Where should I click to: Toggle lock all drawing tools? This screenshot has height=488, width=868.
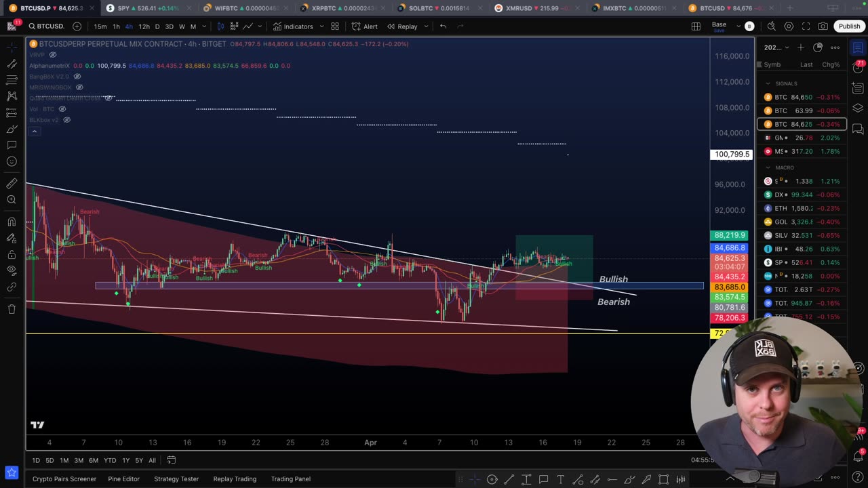(12, 255)
